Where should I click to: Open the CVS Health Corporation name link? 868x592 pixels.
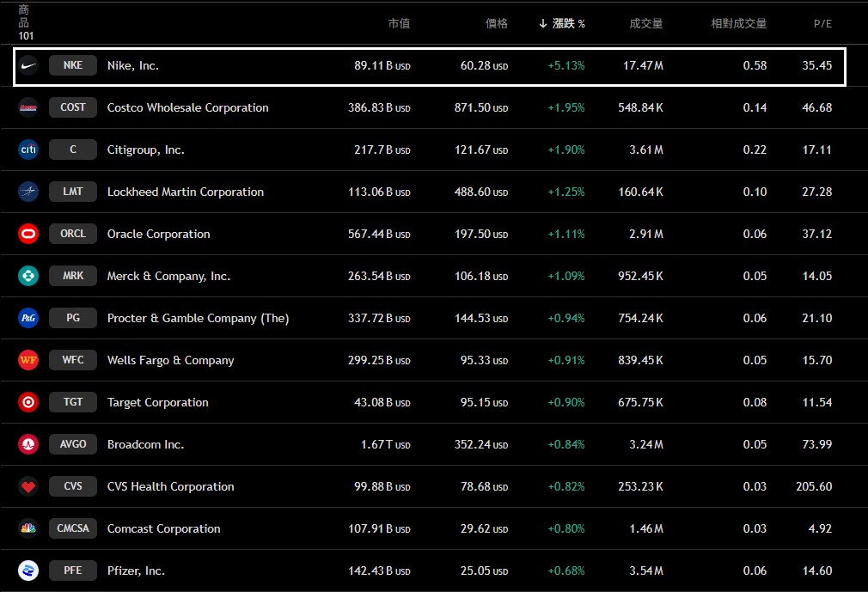[170, 486]
